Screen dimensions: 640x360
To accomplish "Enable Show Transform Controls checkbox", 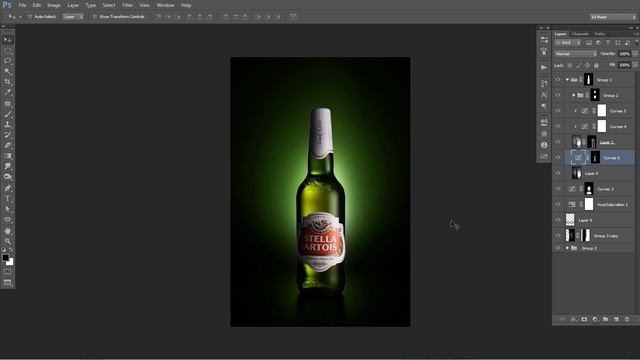I will [x=95, y=17].
